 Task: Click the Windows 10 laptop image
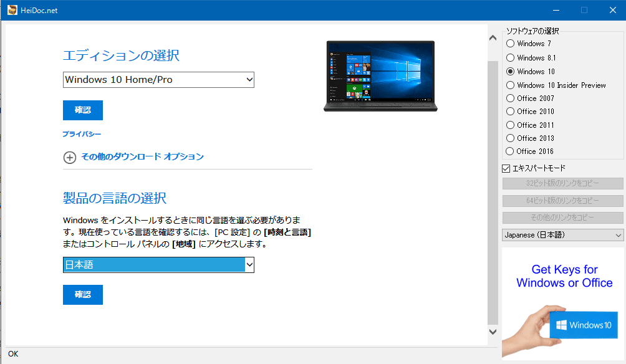pyautogui.click(x=380, y=76)
